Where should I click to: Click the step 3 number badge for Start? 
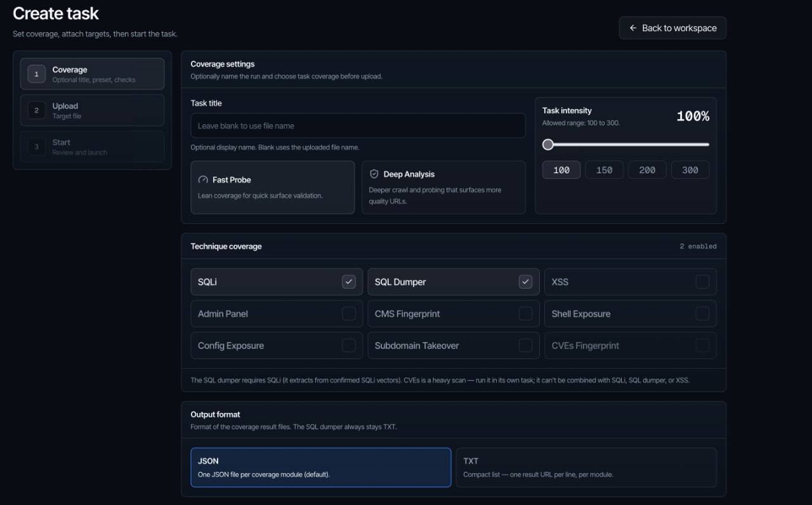pyautogui.click(x=36, y=147)
